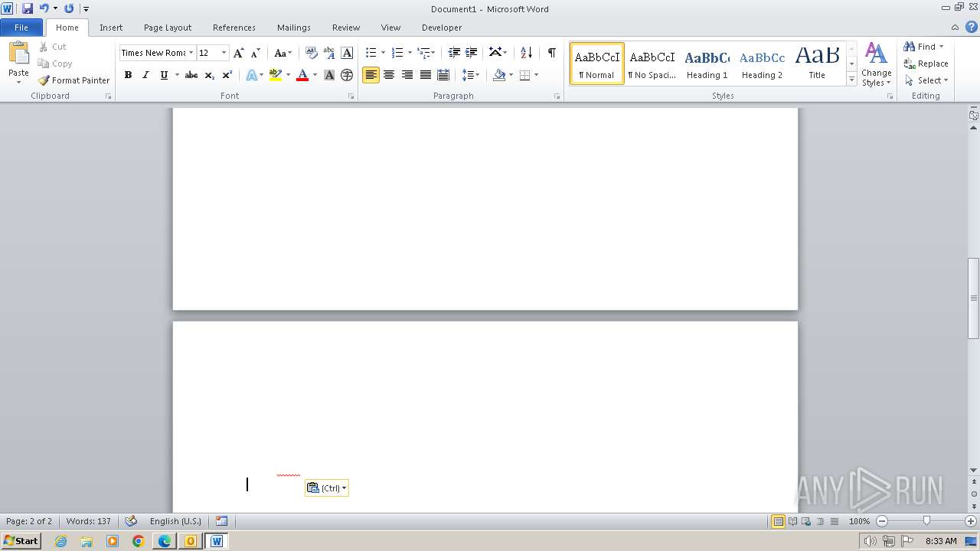
Task: Switch to the References tab
Action: 234,28
